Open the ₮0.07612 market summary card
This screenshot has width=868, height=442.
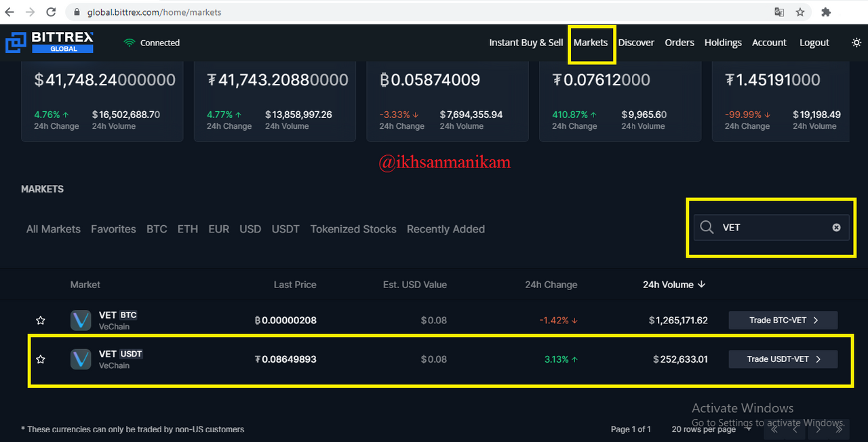tap(620, 102)
